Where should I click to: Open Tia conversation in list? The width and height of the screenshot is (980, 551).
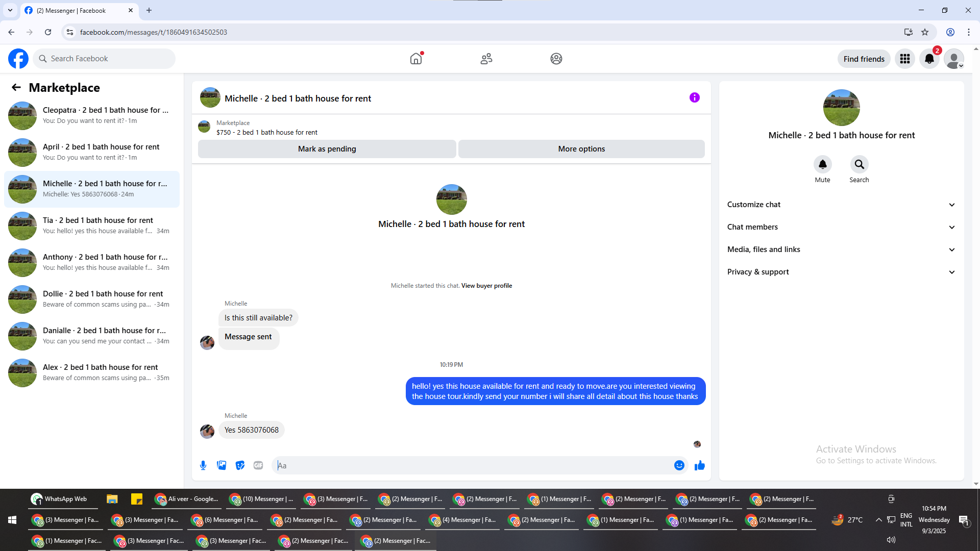coord(92,226)
